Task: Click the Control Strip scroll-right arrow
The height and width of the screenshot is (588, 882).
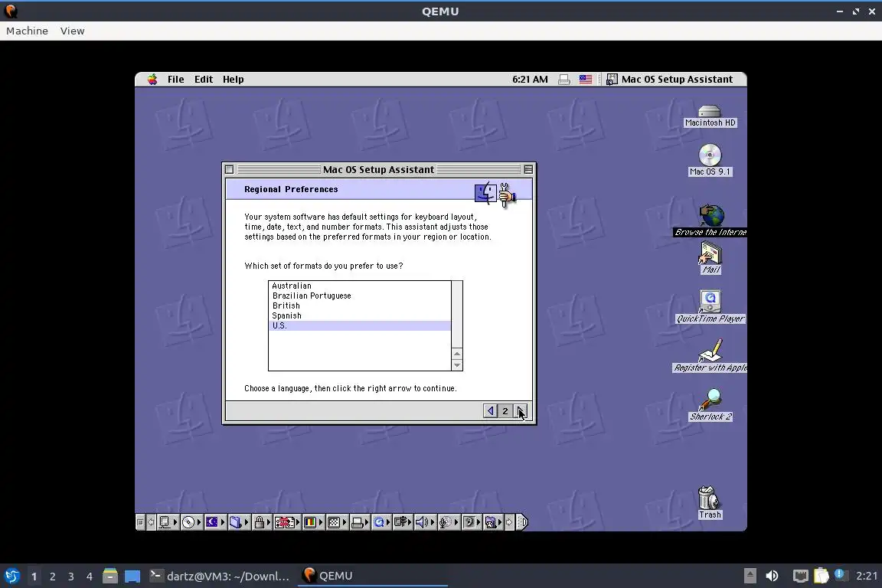Action: click(x=509, y=522)
